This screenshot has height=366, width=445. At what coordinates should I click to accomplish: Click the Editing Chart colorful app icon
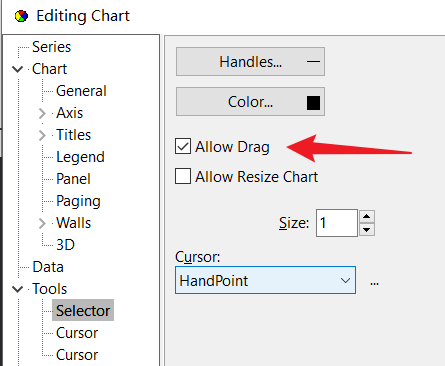21,16
